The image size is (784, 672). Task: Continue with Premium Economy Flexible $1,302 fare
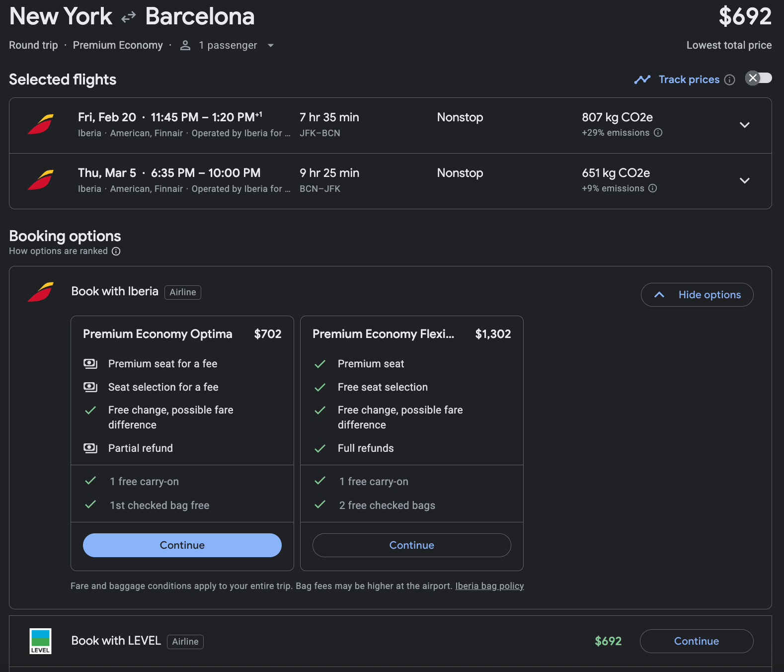[x=411, y=545]
